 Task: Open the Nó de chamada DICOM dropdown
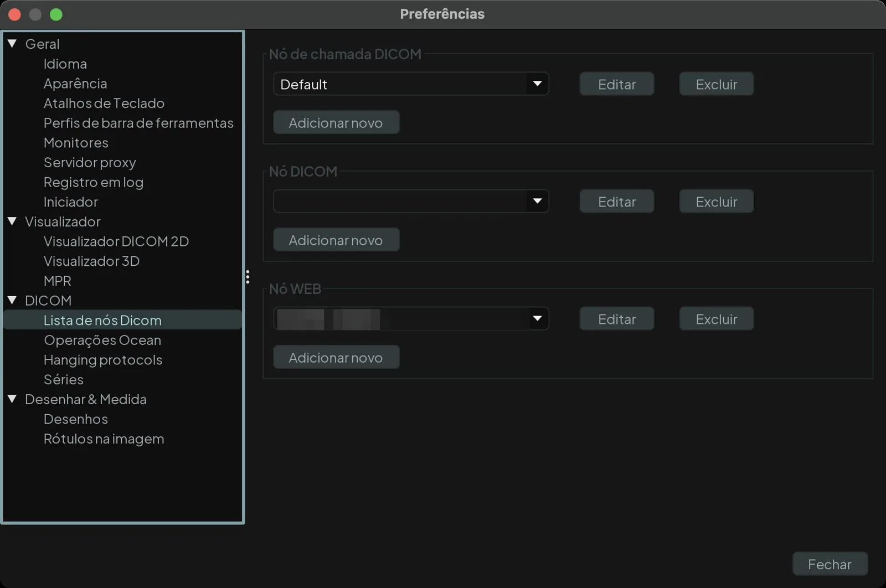[411, 84]
